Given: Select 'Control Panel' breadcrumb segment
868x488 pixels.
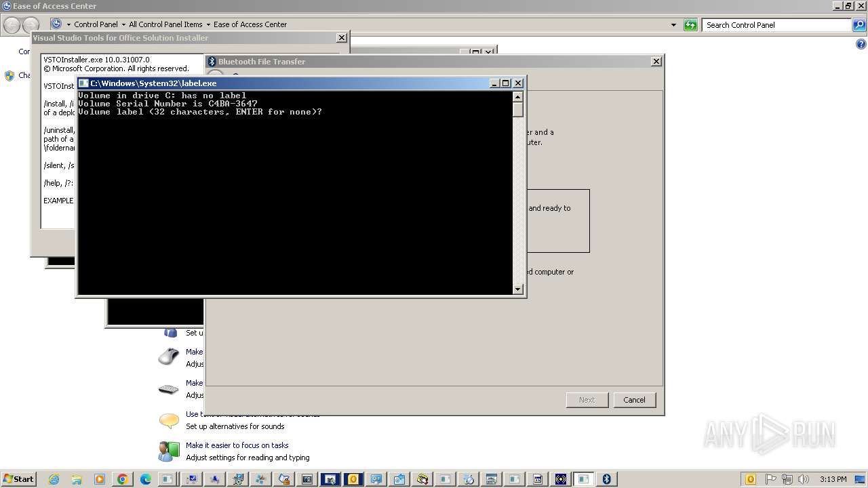Looking at the screenshot, I should (x=96, y=24).
